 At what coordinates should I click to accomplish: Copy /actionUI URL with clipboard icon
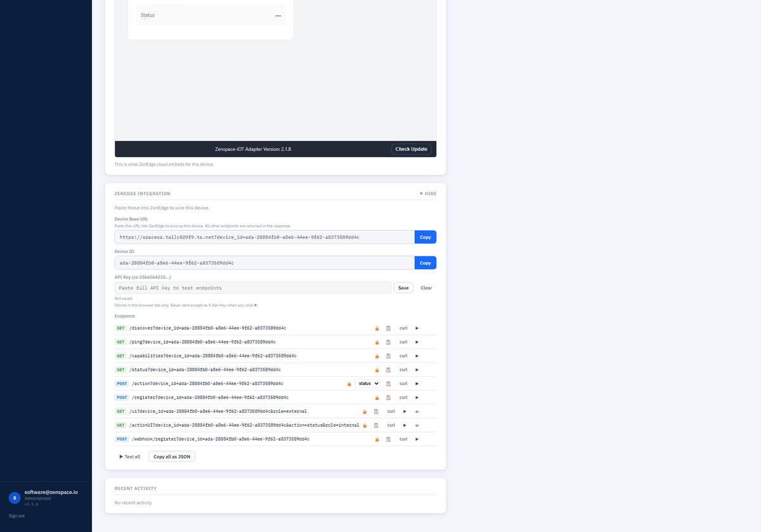[x=376, y=425]
